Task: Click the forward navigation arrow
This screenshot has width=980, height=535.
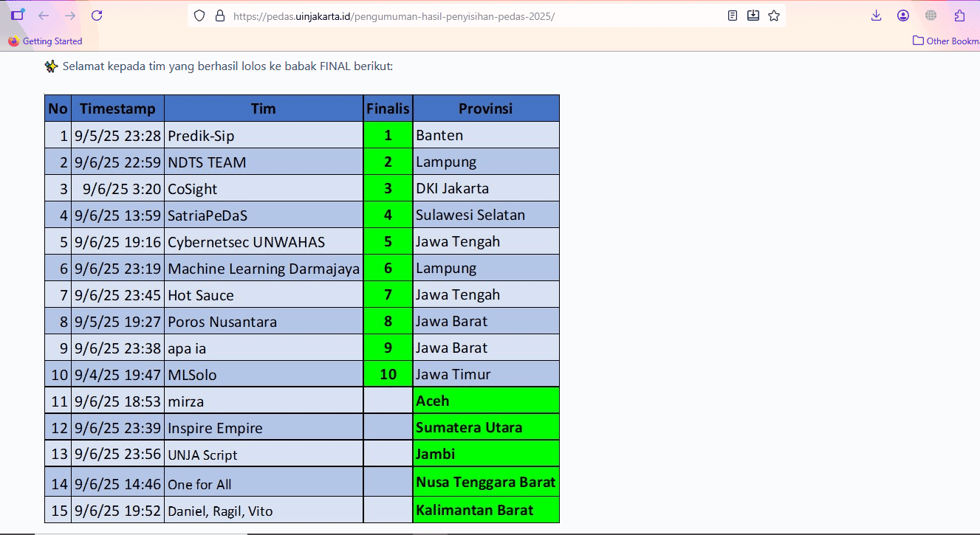Action: pyautogui.click(x=70, y=15)
